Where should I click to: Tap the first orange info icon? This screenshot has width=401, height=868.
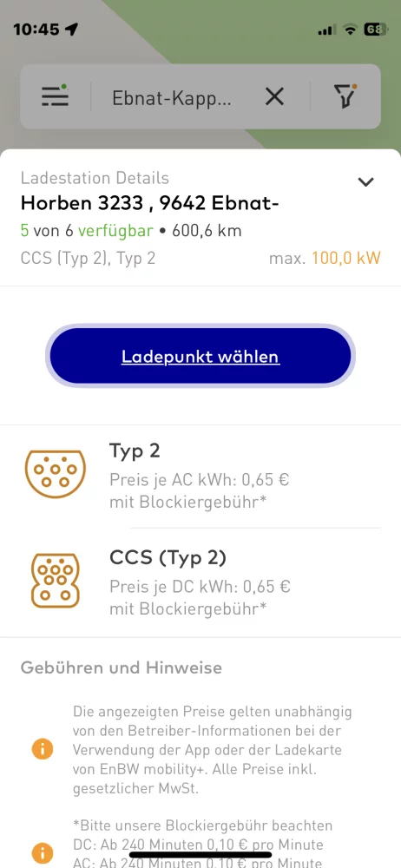click(43, 750)
